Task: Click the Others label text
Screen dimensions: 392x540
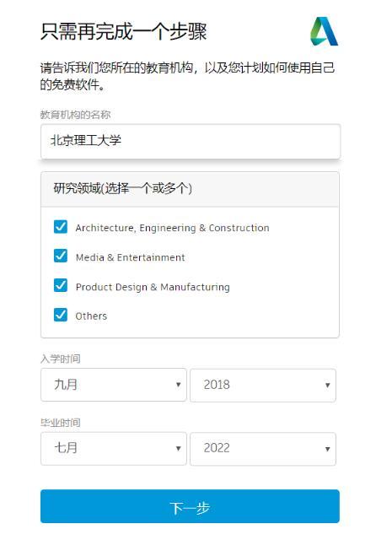Action: [91, 316]
